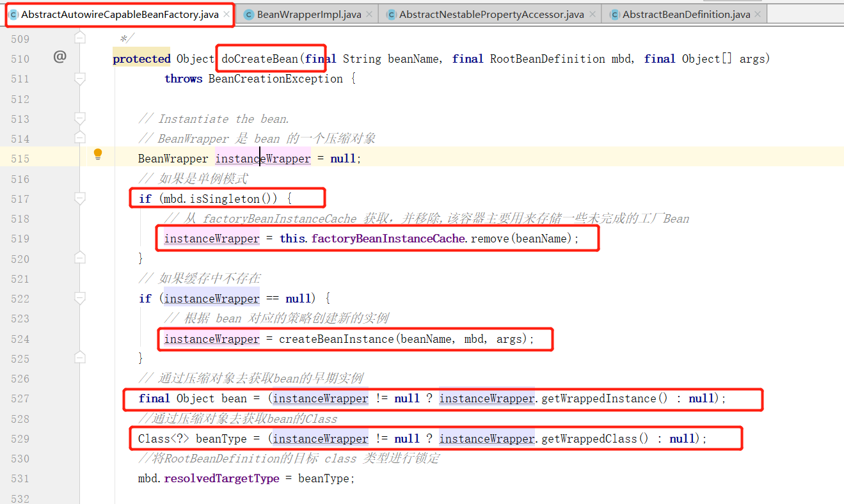Click the getWrappedClass() method call
The height and width of the screenshot is (504, 844).
click(x=589, y=439)
